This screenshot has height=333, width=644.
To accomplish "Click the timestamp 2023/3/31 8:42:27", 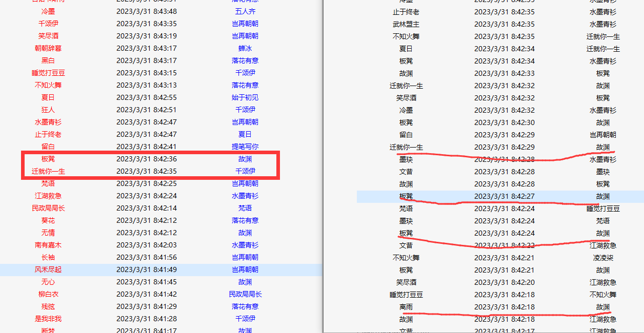I will click(x=505, y=196).
